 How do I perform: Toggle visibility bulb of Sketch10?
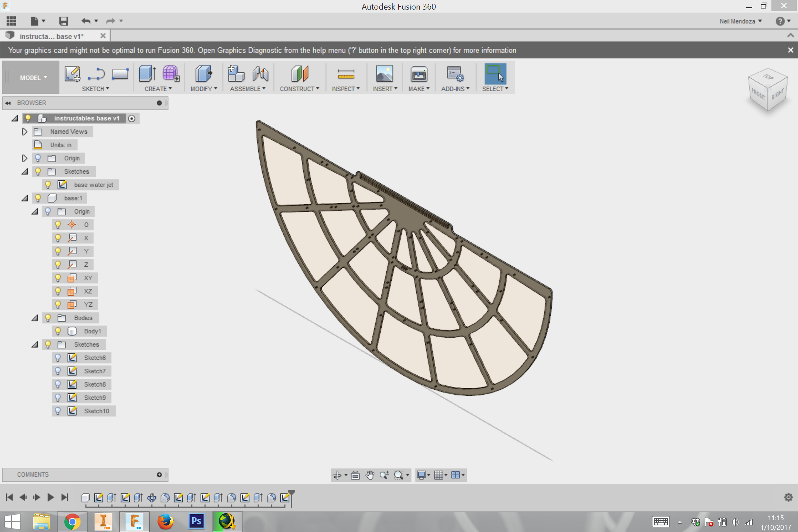pos(58,411)
